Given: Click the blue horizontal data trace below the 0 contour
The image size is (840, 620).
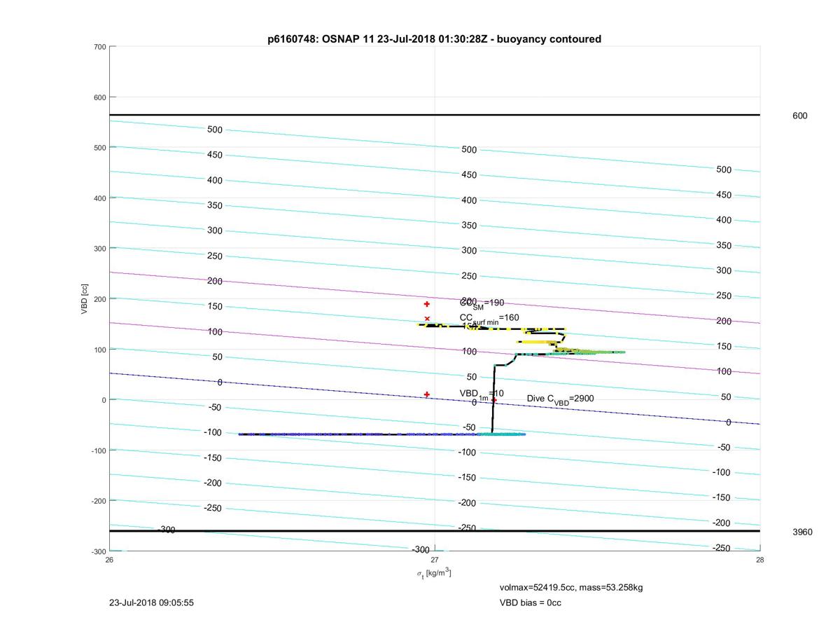Looking at the screenshot, I should (381, 434).
